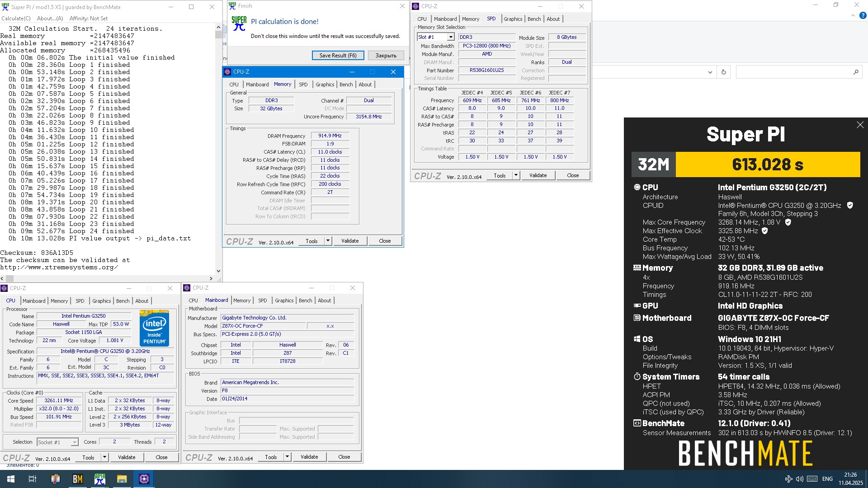This screenshot has width=868, height=488.
Task: Click Core Speed 3261.11 MHz value
Action: (x=59, y=400)
